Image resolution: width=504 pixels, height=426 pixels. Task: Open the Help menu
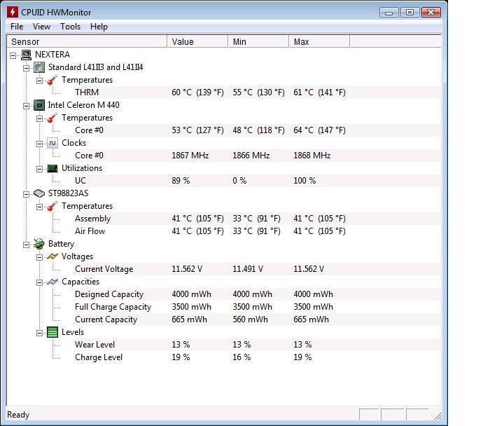(x=99, y=27)
